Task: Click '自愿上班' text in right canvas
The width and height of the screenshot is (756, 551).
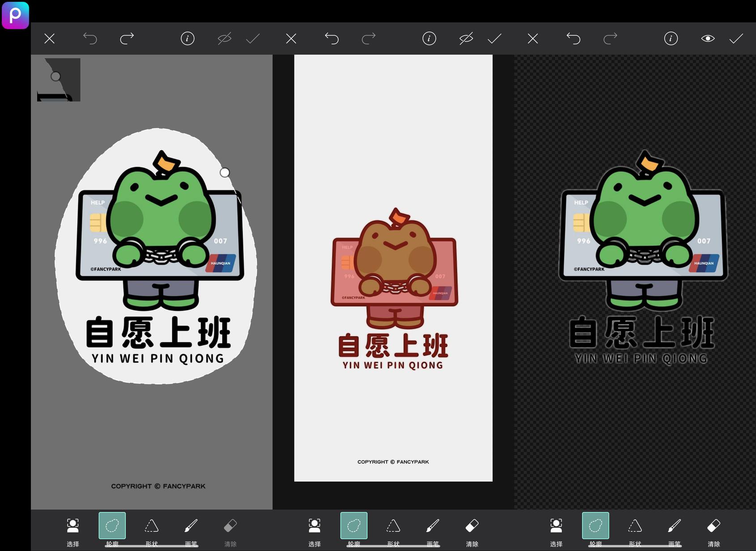Action: (641, 332)
